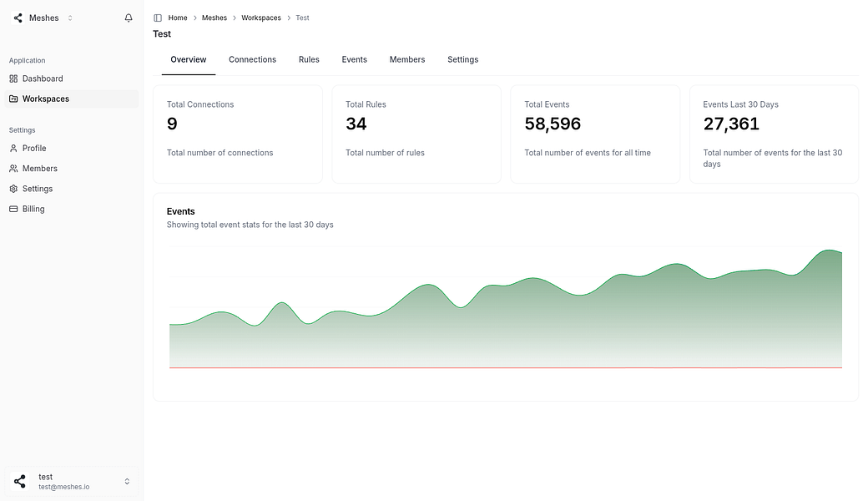Click the Total Events stat card
The width and height of the screenshot is (868, 501).
[595, 134]
